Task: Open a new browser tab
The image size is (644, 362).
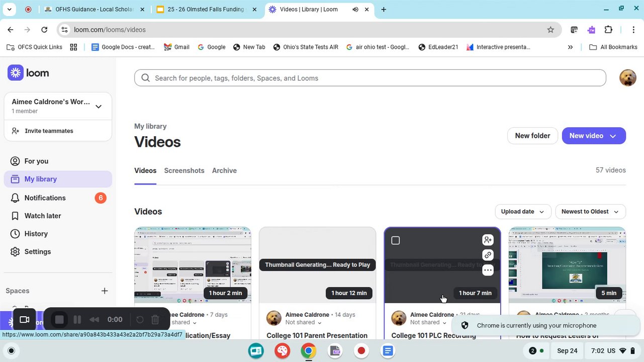Action: coord(384,10)
